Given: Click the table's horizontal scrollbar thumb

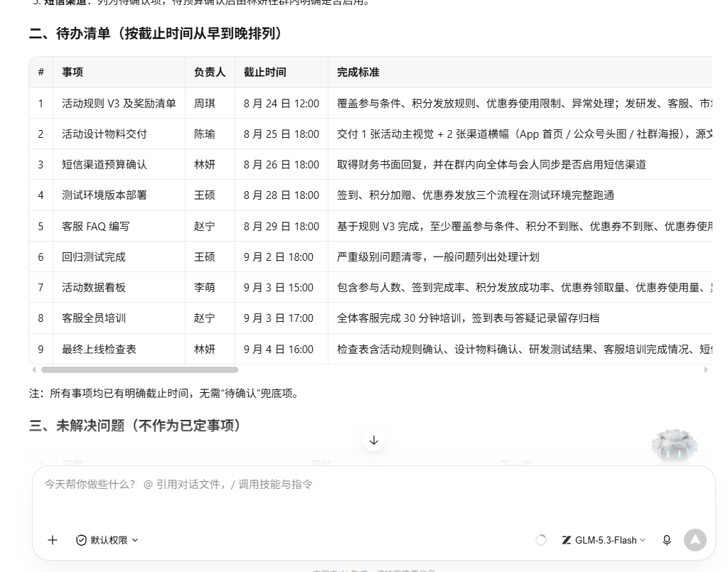Looking at the screenshot, I should (x=139, y=369).
